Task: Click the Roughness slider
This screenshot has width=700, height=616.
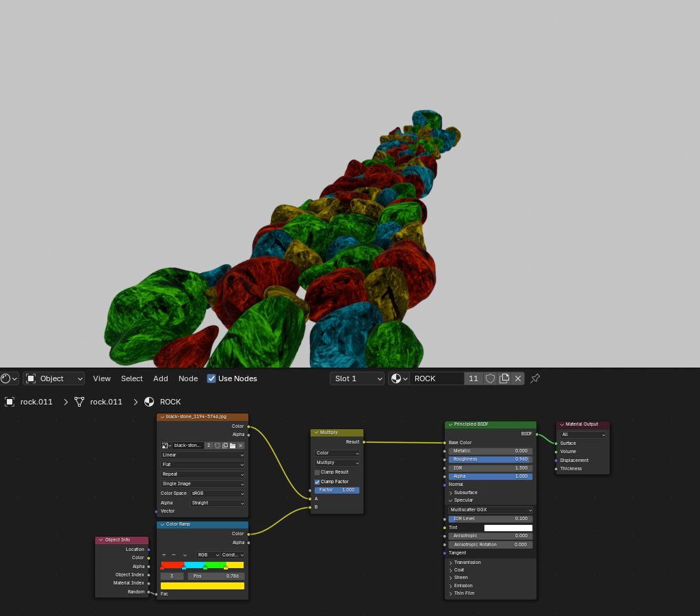Action: click(490, 459)
